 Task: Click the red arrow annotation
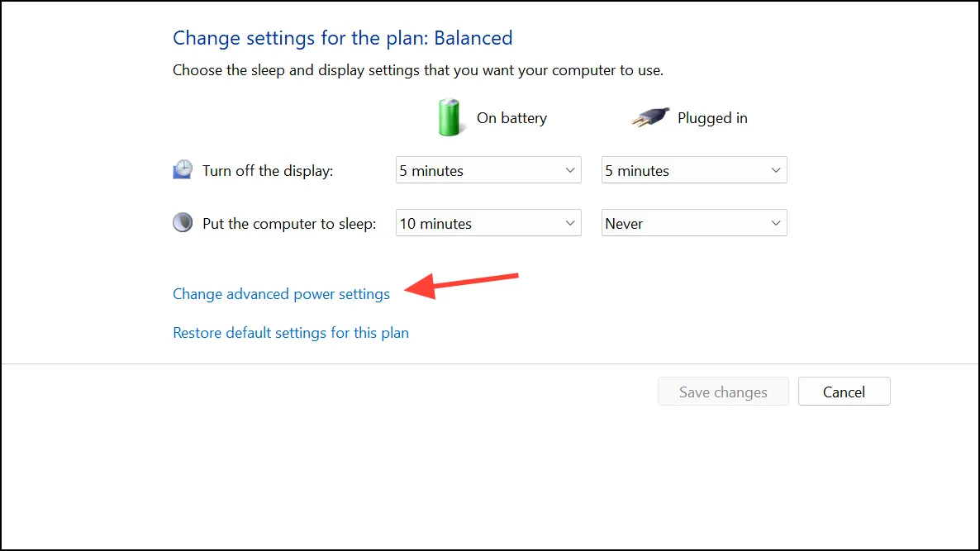click(461, 285)
